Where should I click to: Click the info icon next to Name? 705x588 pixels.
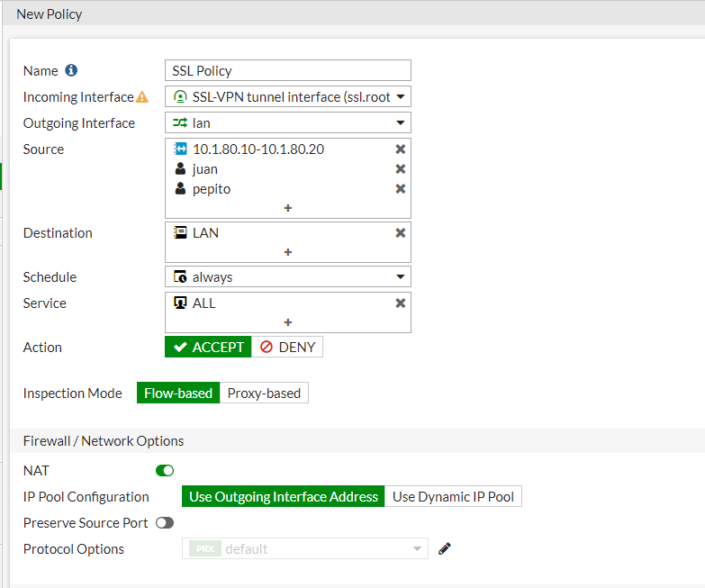tap(72, 70)
